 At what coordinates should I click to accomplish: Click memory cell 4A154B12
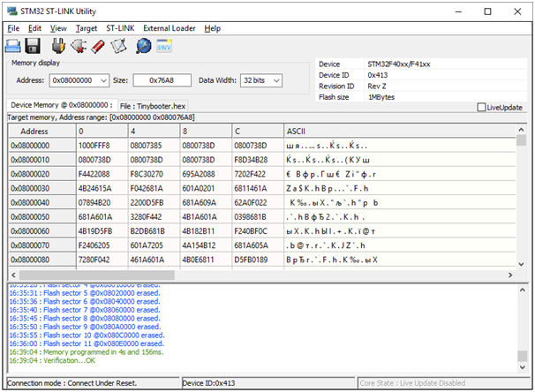206,245
